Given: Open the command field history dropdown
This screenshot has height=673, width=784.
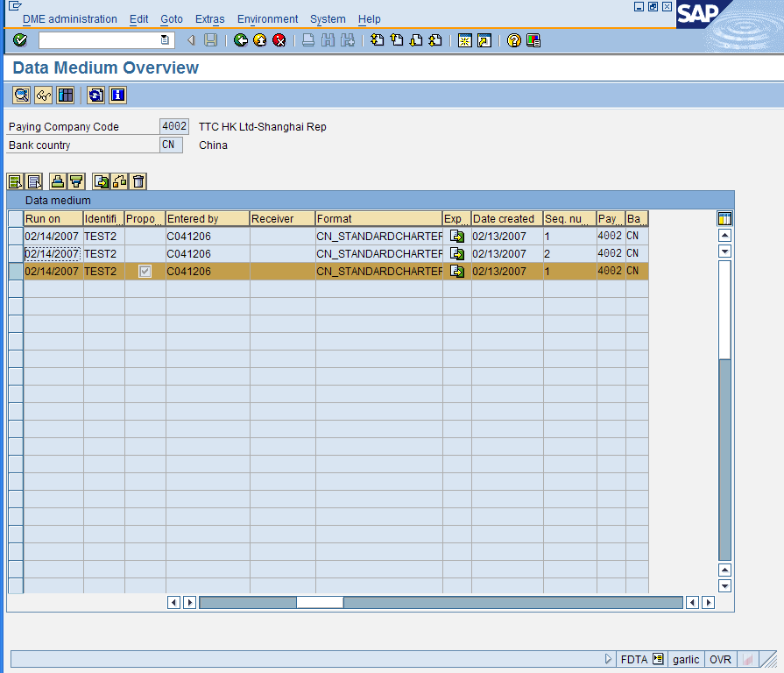Looking at the screenshot, I should point(165,39).
